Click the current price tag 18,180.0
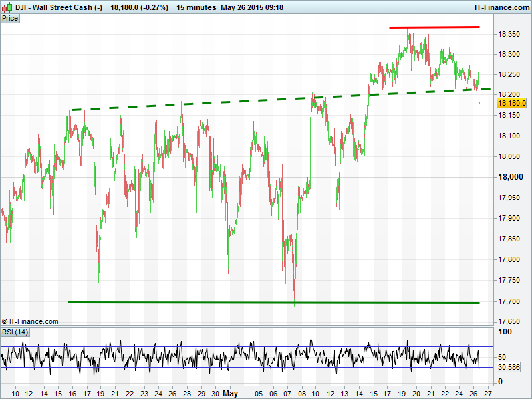Screen dimensions: 532x399 click(x=511, y=103)
